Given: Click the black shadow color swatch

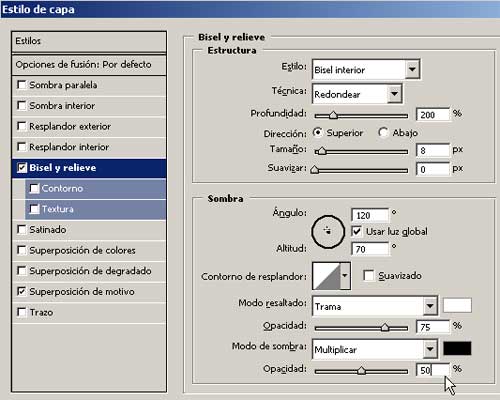Looking at the screenshot, I should coord(457,348).
